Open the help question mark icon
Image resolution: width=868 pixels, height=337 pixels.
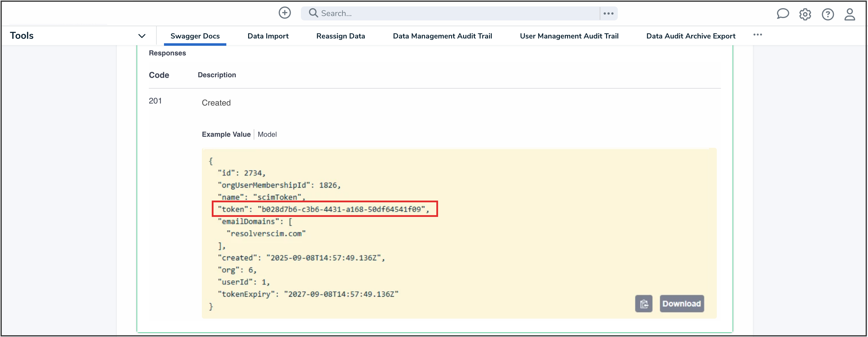827,14
